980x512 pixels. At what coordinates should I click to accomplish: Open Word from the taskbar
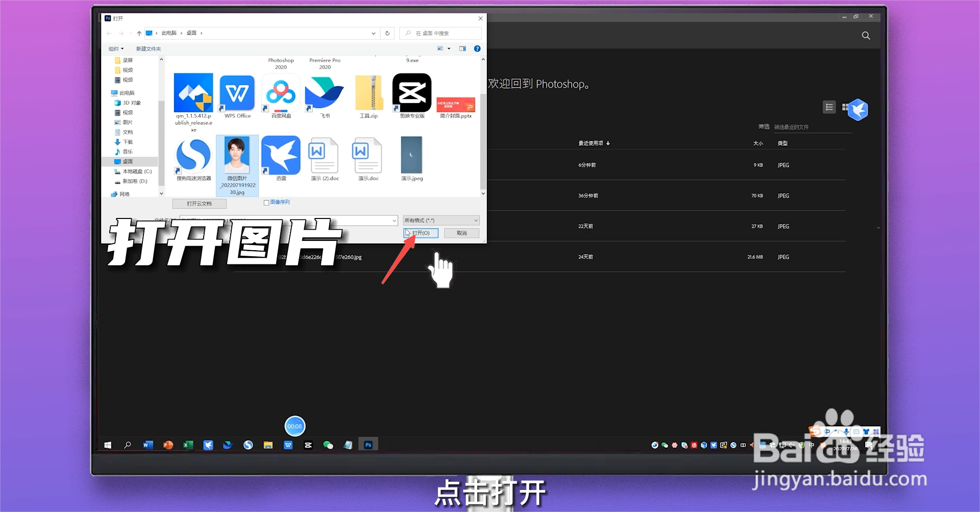click(148, 445)
